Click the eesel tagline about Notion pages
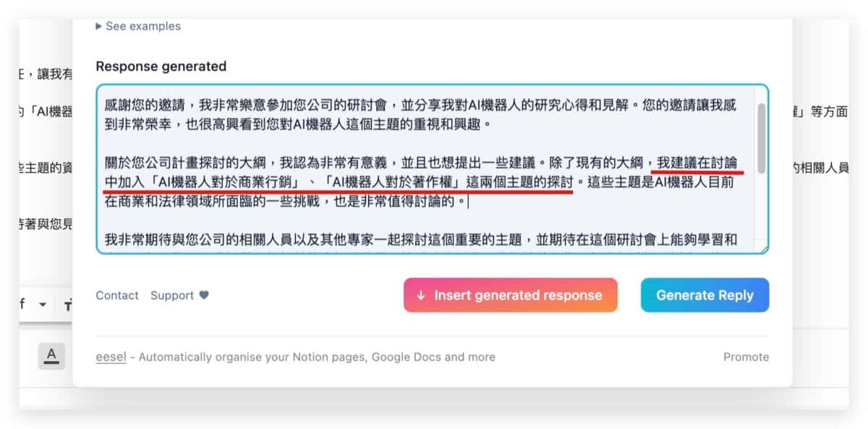The height and width of the screenshot is (429, 868). pyautogui.click(x=317, y=357)
